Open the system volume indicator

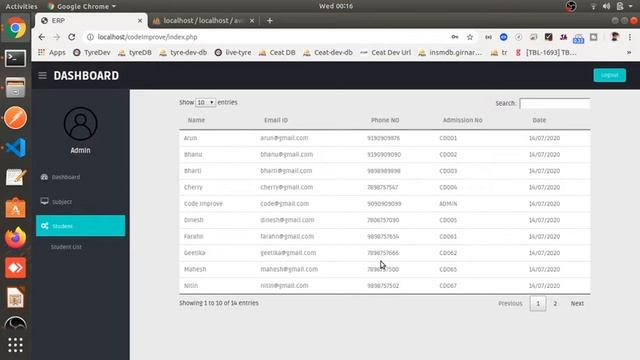point(607,6)
